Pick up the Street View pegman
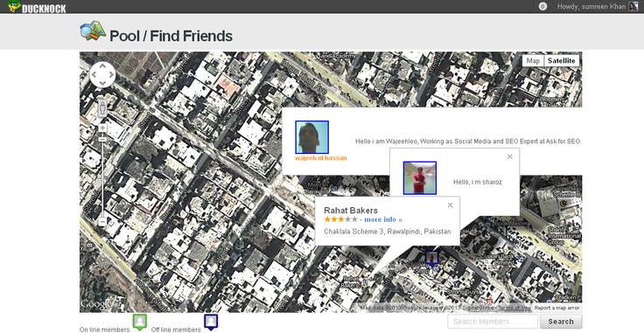This screenshot has width=644, height=333. pos(102,108)
